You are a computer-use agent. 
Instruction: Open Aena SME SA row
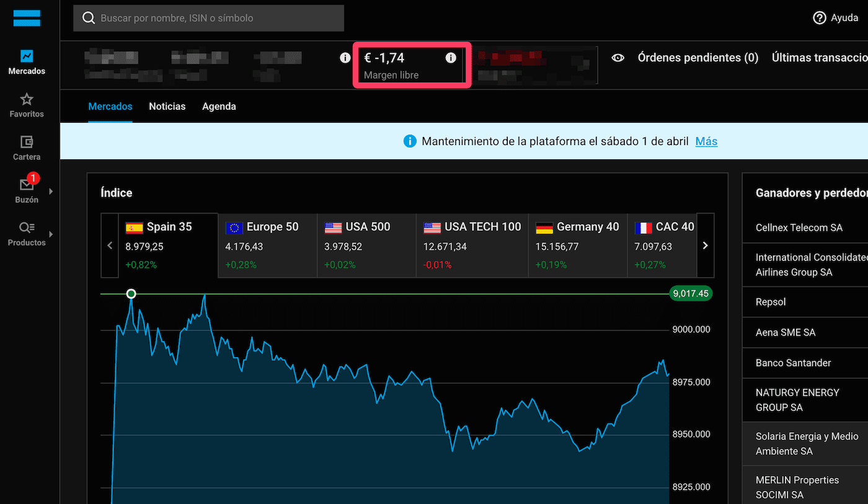pos(805,332)
